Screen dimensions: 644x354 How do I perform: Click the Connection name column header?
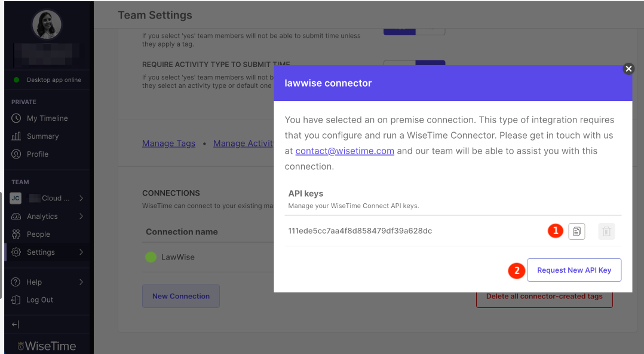[182, 232]
